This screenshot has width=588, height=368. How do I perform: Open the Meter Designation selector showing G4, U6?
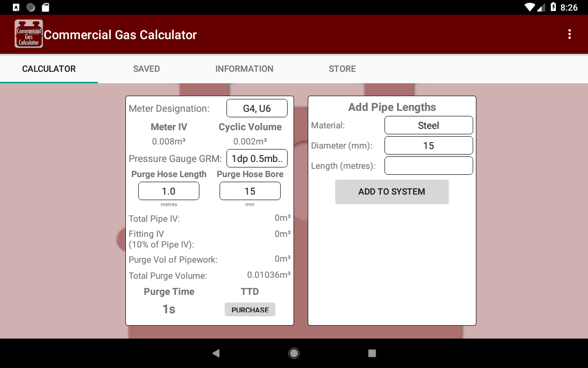point(257,108)
